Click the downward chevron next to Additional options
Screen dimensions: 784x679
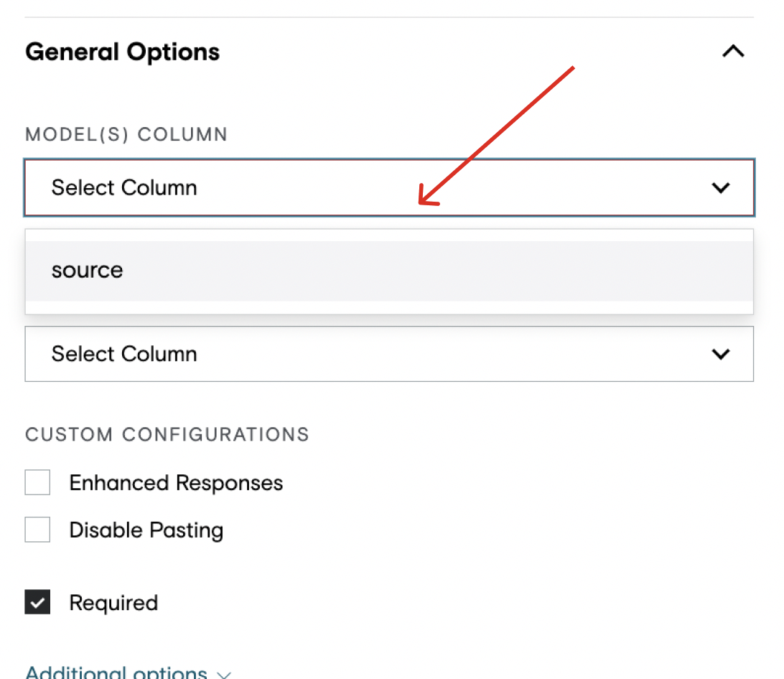pos(223,673)
